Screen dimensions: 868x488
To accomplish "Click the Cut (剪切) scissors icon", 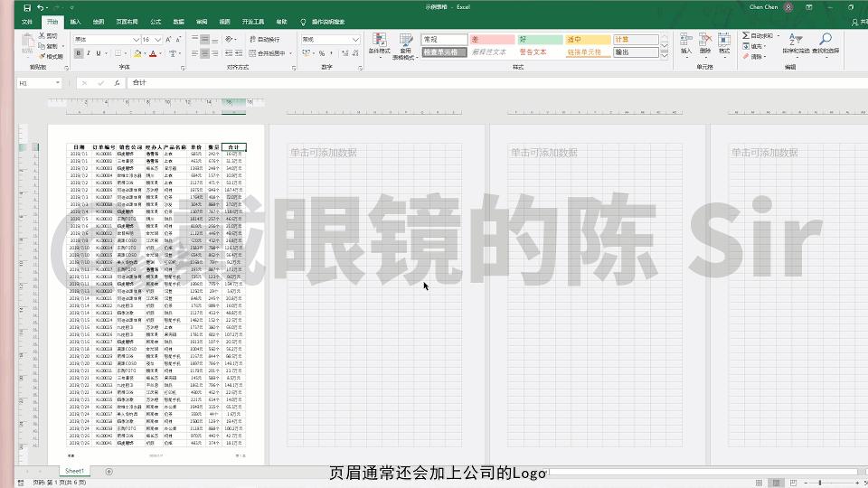I will point(42,35).
